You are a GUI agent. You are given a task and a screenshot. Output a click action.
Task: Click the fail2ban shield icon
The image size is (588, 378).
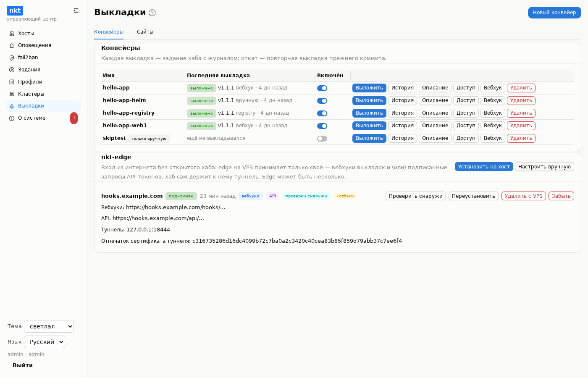coord(12,58)
